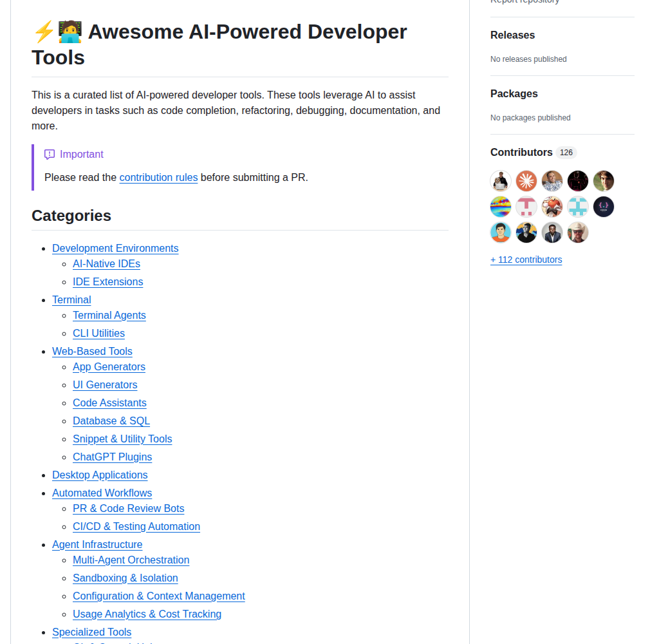Open the cyan pixel identicon contributor avatar
The width and height of the screenshot is (650, 644).
pyautogui.click(x=578, y=207)
